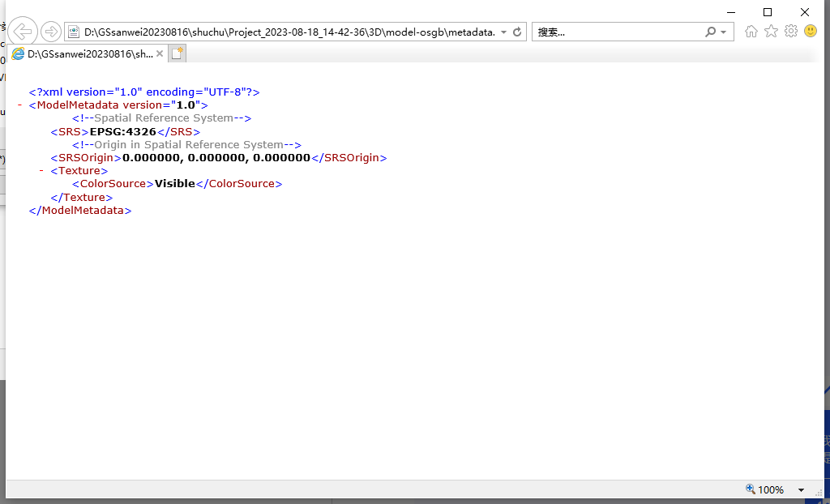Open the address bar history dropdown
The width and height of the screenshot is (830, 504).
click(503, 32)
